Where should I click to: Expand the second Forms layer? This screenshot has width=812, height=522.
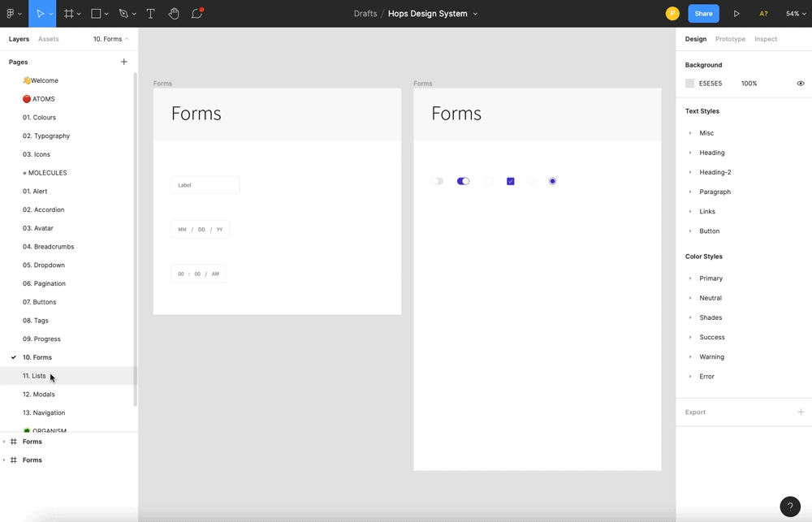tap(4, 459)
